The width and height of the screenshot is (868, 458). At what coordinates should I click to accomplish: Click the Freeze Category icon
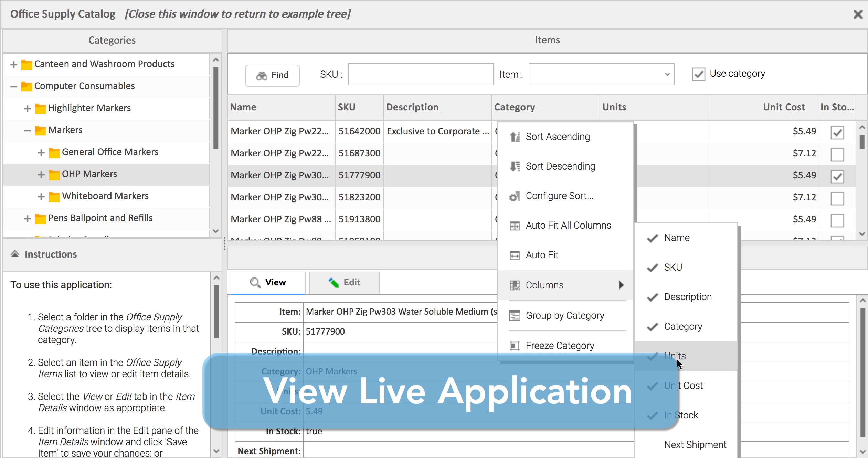point(515,346)
